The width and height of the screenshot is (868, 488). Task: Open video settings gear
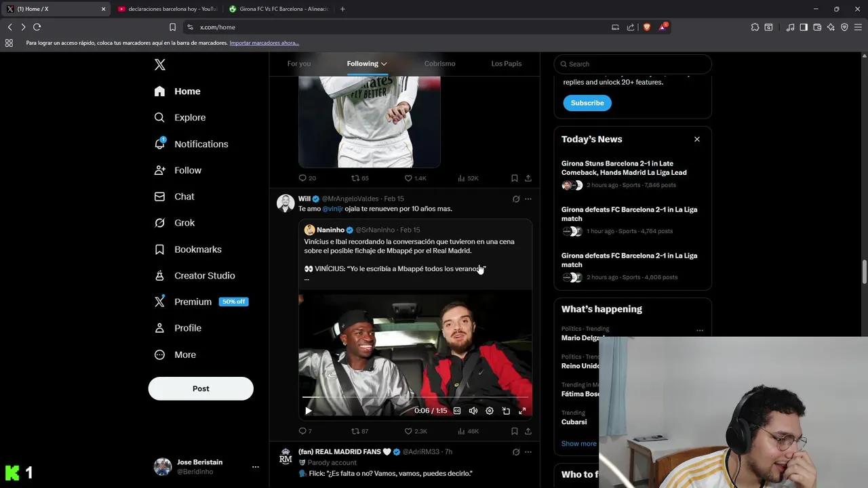click(490, 411)
